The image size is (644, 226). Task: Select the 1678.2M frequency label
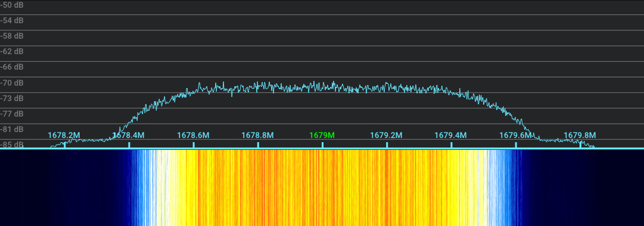pos(64,136)
